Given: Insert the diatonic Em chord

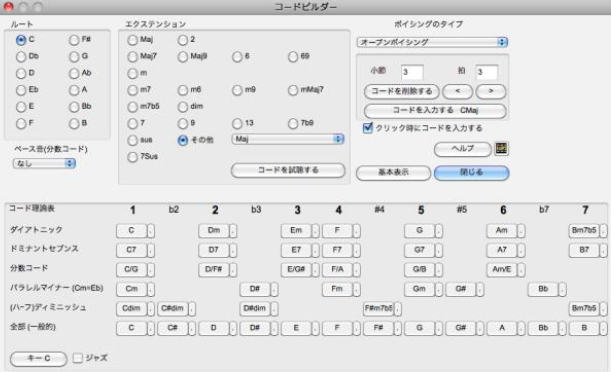Looking at the screenshot, I should pyautogui.click(x=296, y=231).
